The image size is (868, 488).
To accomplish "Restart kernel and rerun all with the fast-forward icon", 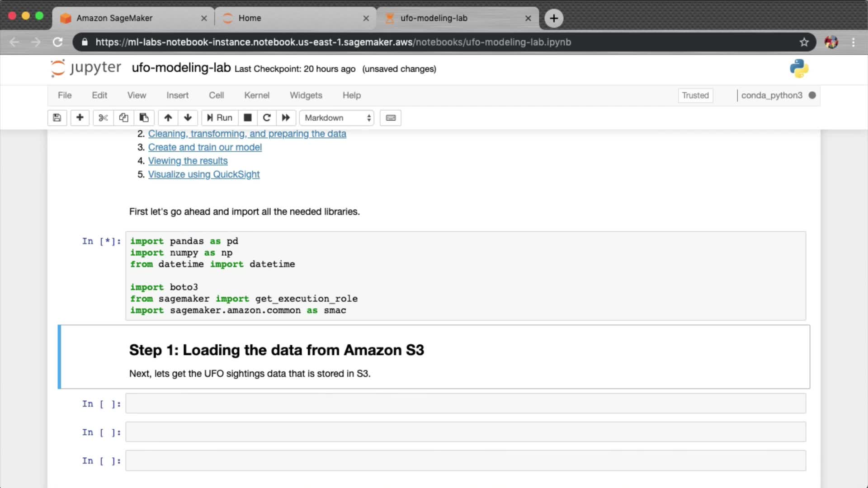I will tap(286, 118).
